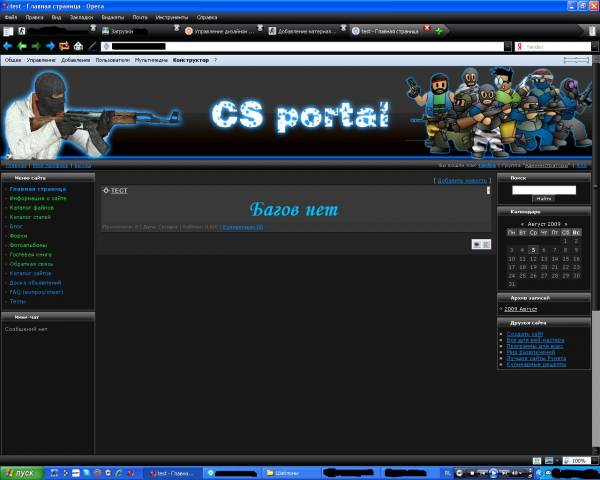Click the Добавить новость link
The width and height of the screenshot is (600, 480).
462,180
